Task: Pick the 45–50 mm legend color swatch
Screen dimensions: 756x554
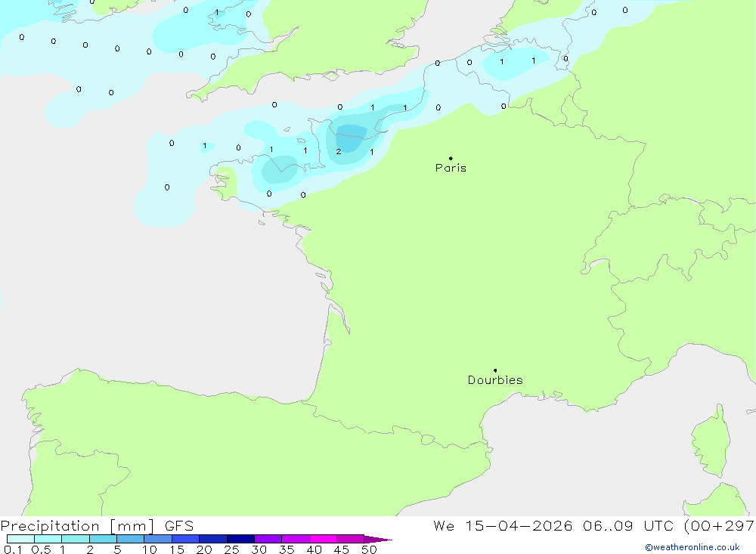Action: (x=351, y=539)
